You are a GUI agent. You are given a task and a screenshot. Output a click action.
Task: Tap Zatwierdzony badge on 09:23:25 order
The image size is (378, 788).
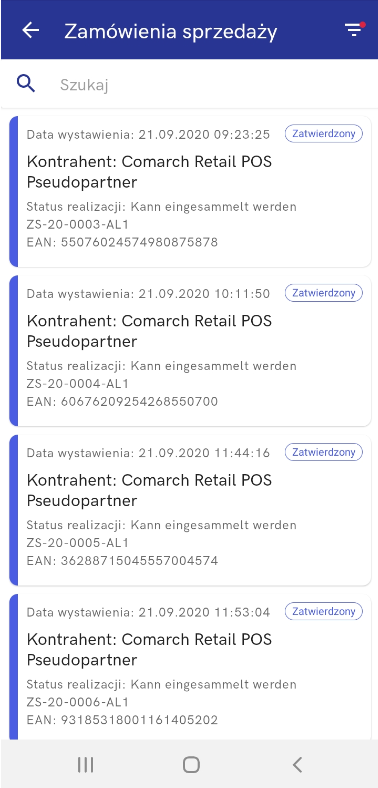tap(324, 134)
